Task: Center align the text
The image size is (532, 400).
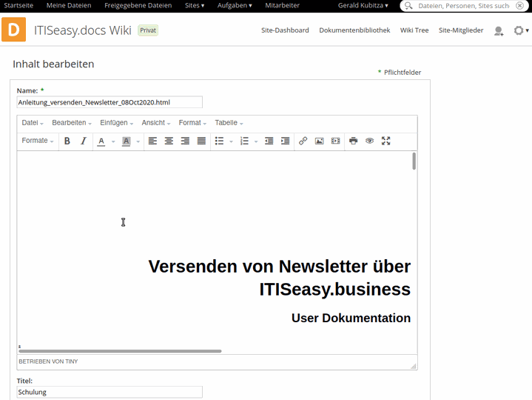Action: 169,141
